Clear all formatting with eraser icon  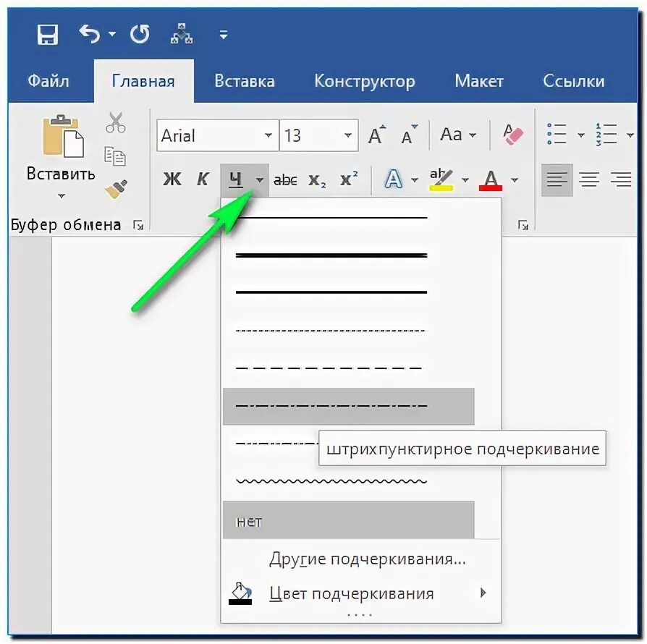(513, 135)
